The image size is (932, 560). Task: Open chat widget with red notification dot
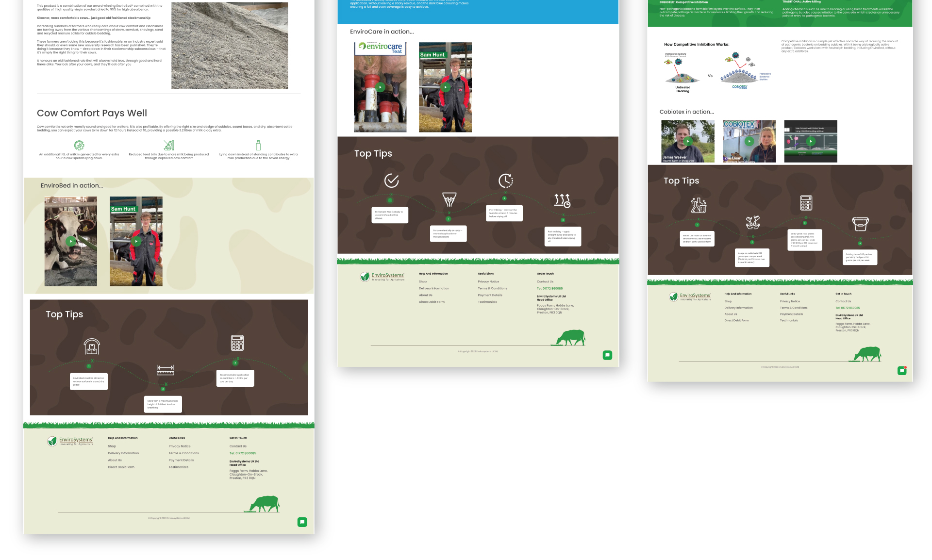point(902,371)
